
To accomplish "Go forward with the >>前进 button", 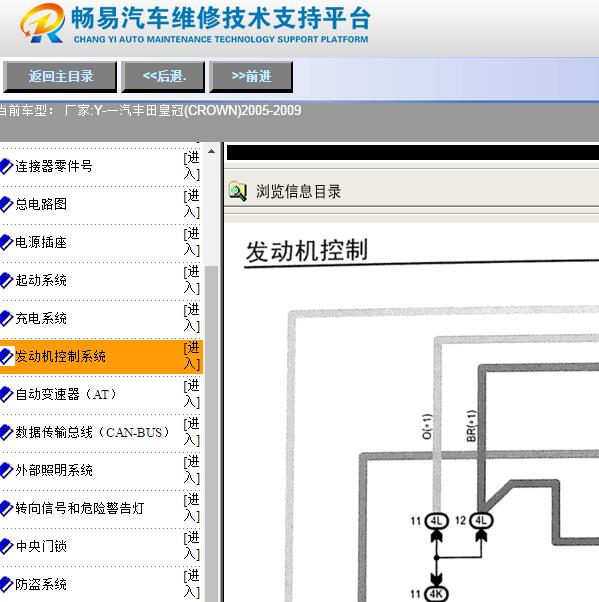I will tap(251, 76).
